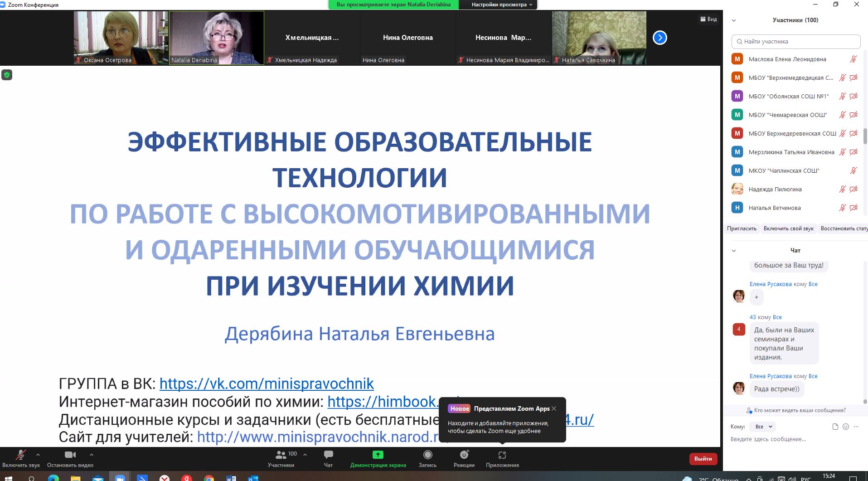Start recording with Запись icon
Image resolution: width=868 pixels, height=481 pixels.
tap(427, 455)
